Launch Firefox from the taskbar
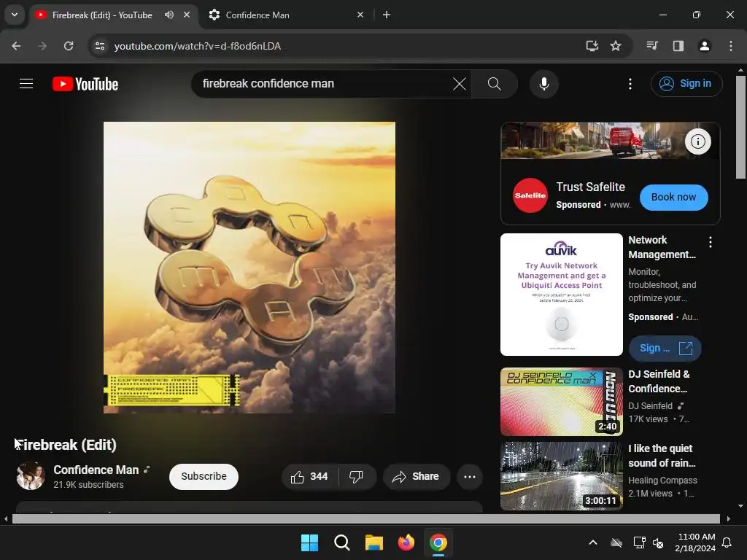The width and height of the screenshot is (747, 560). (x=406, y=542)
